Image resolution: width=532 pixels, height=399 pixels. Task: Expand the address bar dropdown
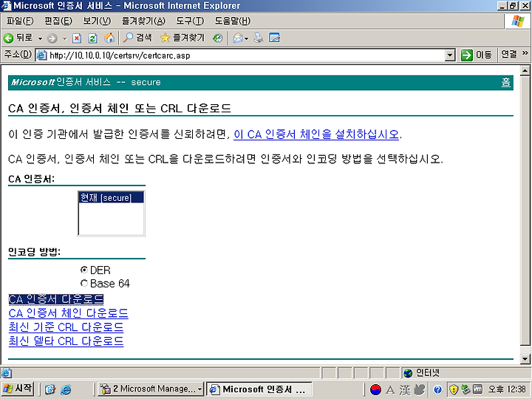click(x=449, y=55)
